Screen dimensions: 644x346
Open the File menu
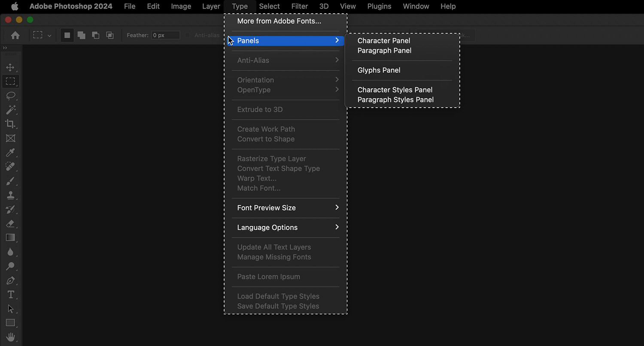(130, 6)
